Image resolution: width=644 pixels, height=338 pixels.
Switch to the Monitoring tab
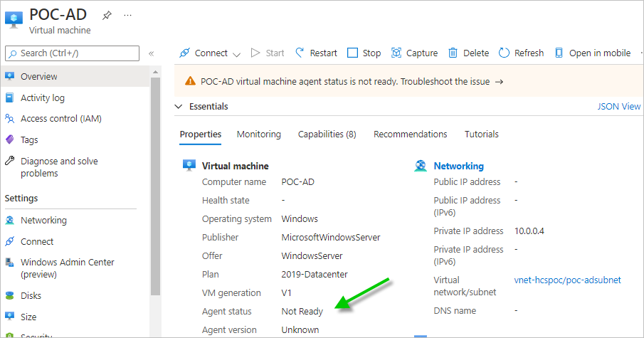tap(259, 134)
